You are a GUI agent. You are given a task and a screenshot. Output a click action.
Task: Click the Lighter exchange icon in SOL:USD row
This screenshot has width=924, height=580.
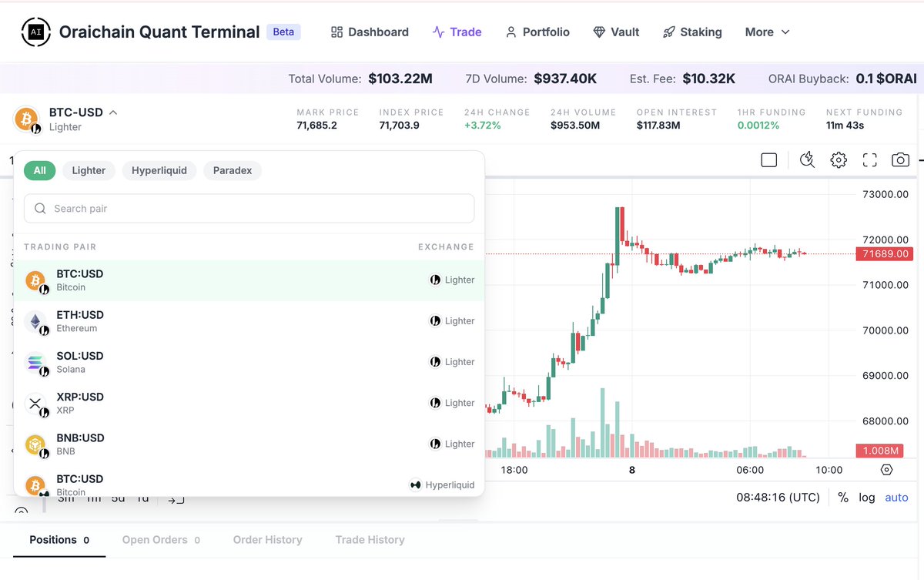point(435,362)
